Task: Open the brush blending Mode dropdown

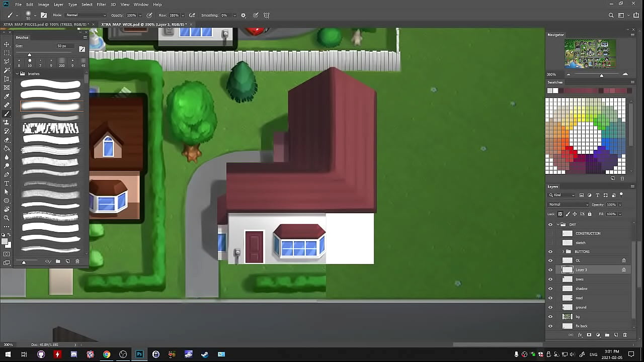Action: pos(86,16)
